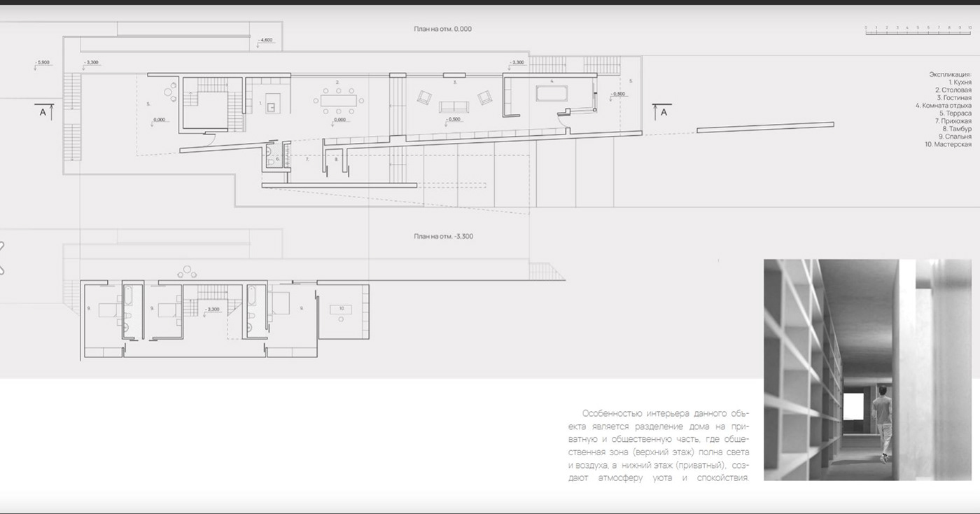This screenshot has width=980, height=514.
Task: Click the "Экспликация:" legend heading
Action: coord(950,74)
